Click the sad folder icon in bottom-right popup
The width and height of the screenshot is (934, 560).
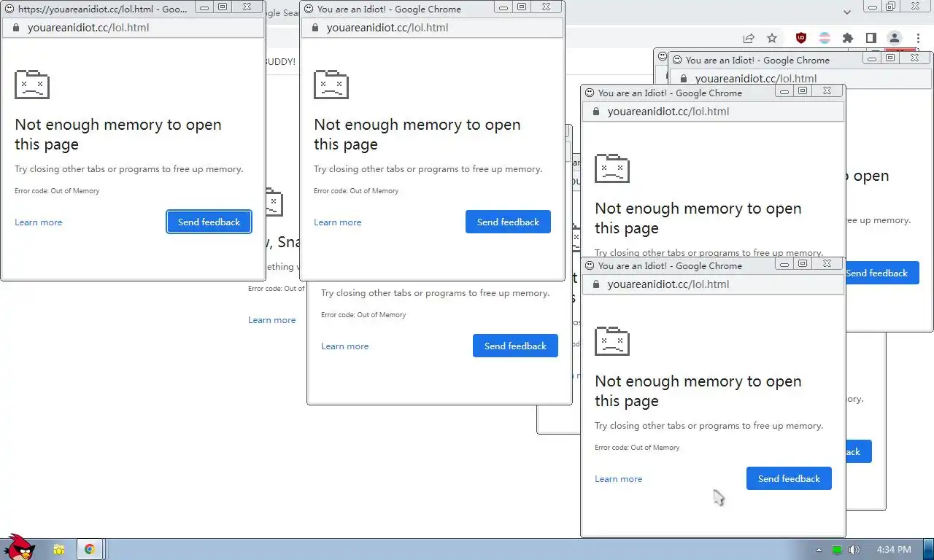(612, 341)
